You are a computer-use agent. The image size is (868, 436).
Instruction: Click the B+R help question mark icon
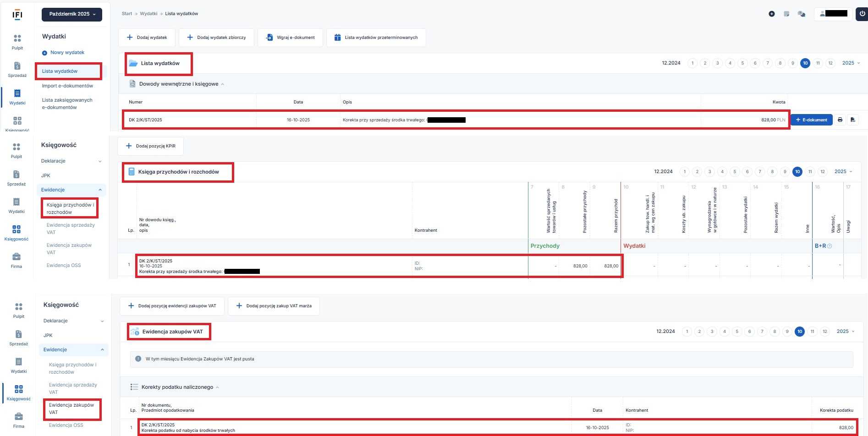coord(830,246)
